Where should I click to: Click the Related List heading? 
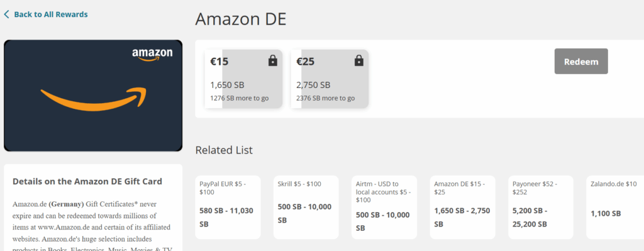pyautogui.click(x=224, y=150)
